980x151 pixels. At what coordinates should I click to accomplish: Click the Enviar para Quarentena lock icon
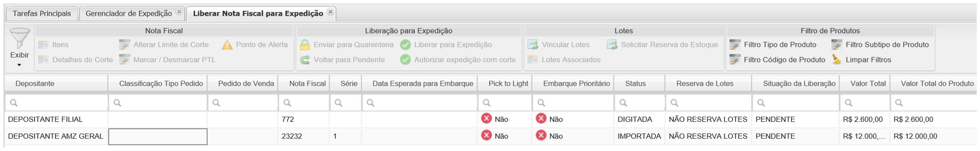coord(305,45)
